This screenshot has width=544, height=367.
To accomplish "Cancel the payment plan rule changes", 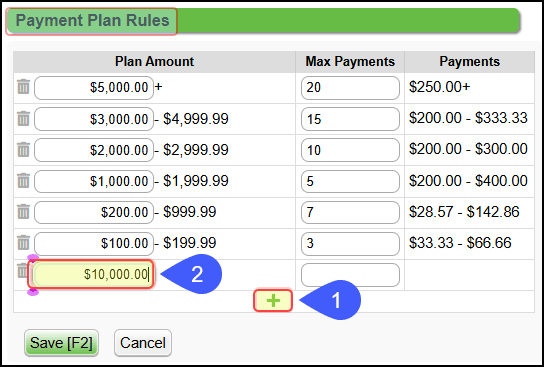I will pos(143,343).
